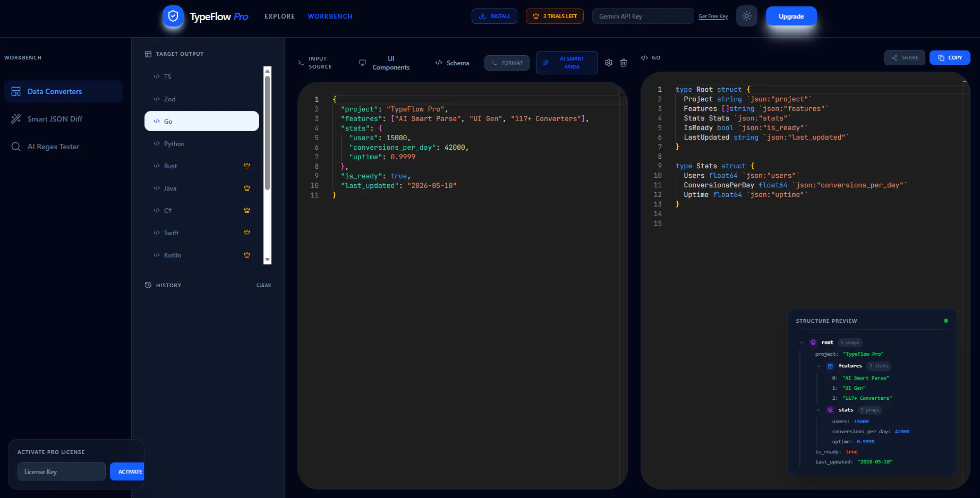Select TS as target output
The image size is (980, 498).
point(202,76)
